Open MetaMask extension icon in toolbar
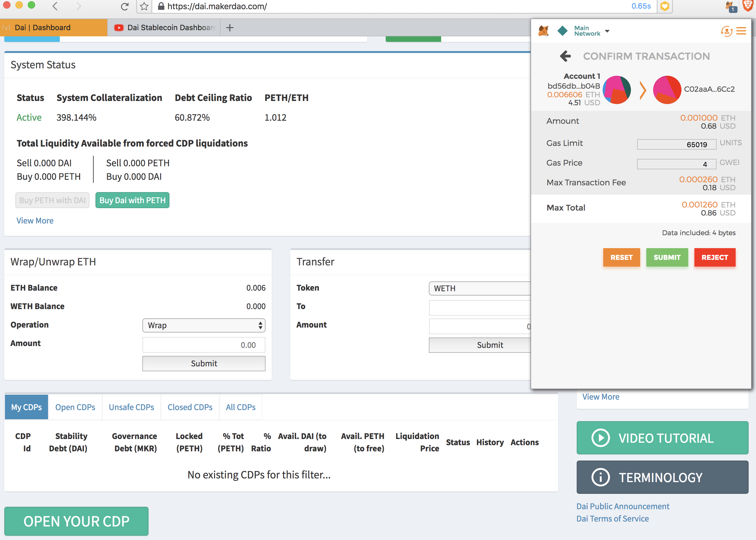 (731, 6)
